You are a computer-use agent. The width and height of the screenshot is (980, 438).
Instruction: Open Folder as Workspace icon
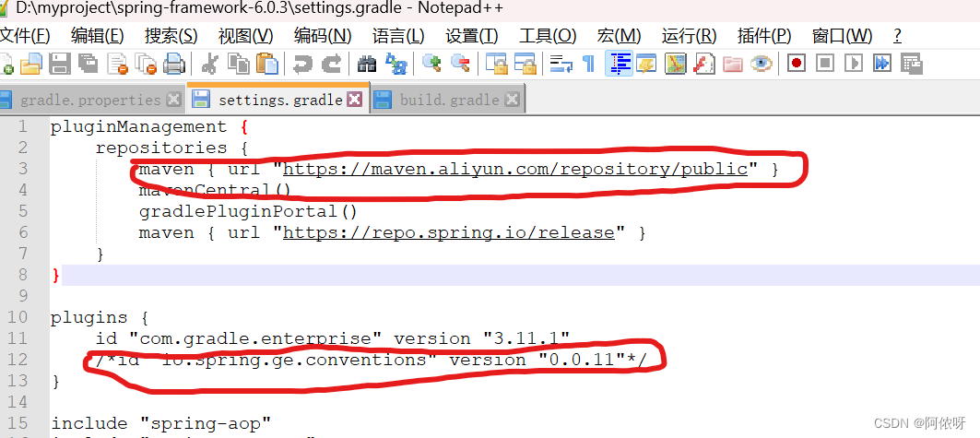coord(733,64)
